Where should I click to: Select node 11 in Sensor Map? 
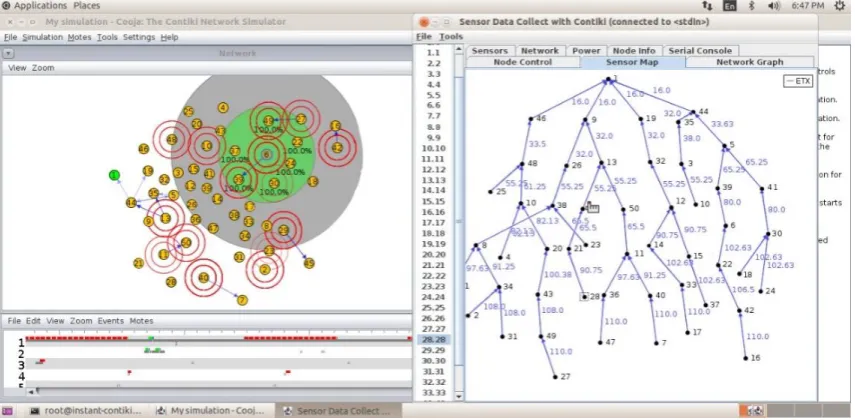coord(628,254)
